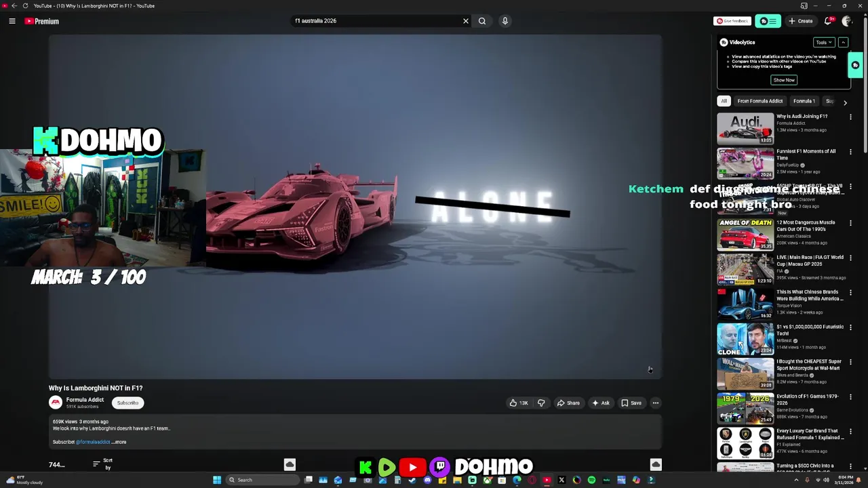Open the YouTube guide hamburger menu
This screenshot has height=488, width=868.
pyautogui.click(x=12, y=21)
